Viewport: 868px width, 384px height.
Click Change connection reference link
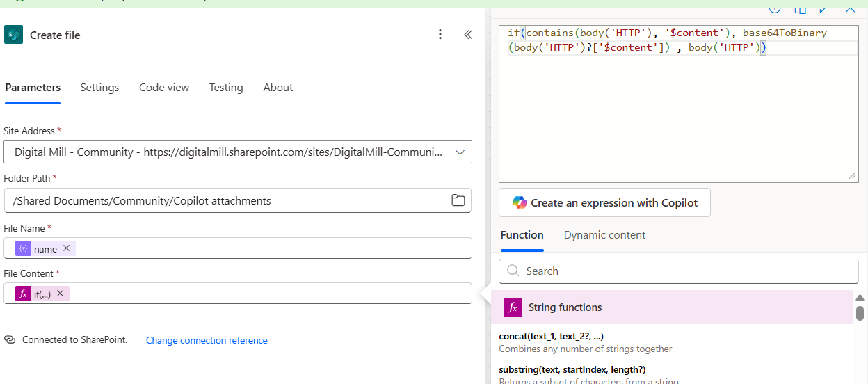207,340
